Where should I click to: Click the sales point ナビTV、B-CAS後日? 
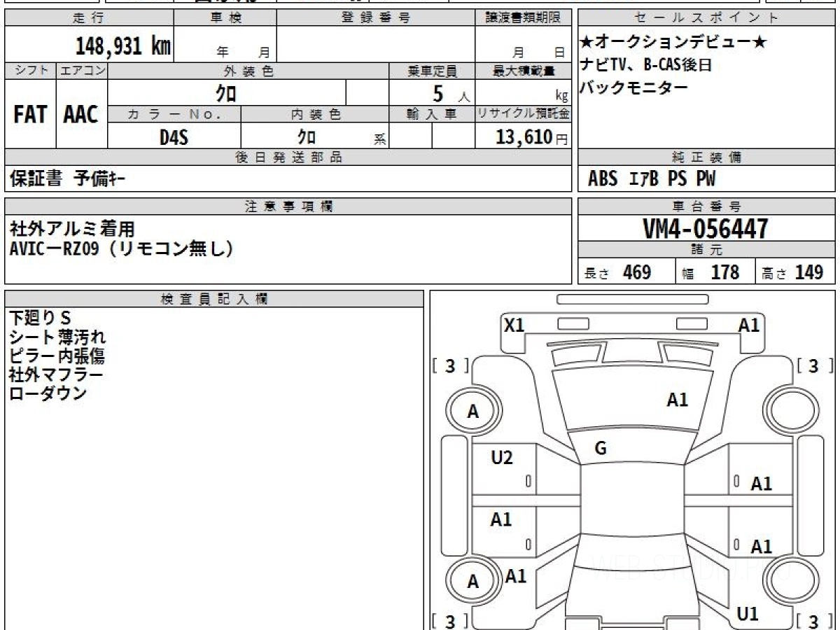point(646,65)
